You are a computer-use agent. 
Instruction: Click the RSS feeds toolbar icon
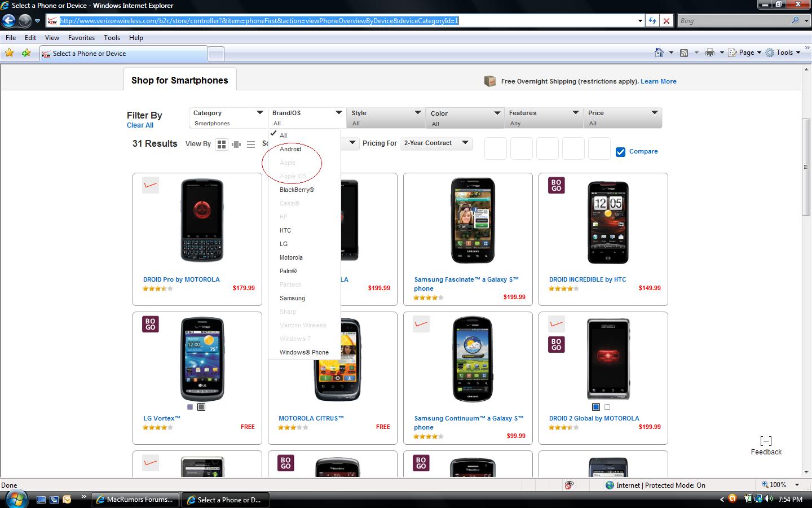[684, 52]
